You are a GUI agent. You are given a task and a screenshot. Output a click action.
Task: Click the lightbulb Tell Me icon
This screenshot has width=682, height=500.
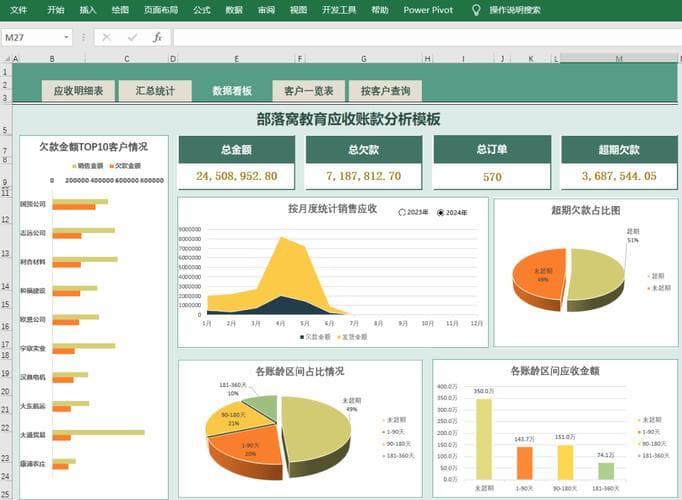pos(476,10)
